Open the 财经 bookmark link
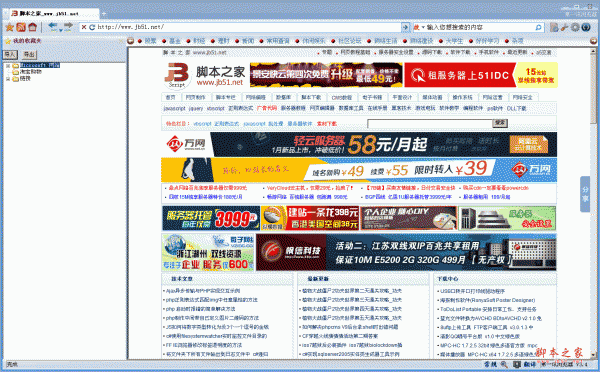 [x=199, y=41]
